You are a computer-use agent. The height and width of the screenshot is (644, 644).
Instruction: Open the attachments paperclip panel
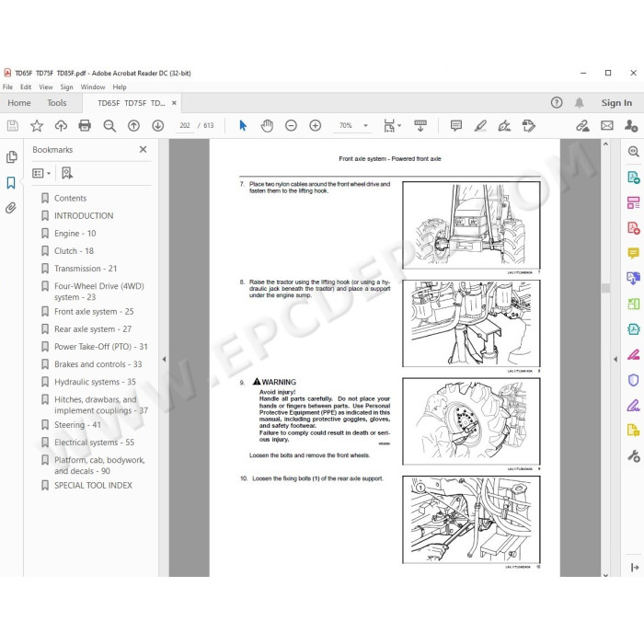coord(11,208)
